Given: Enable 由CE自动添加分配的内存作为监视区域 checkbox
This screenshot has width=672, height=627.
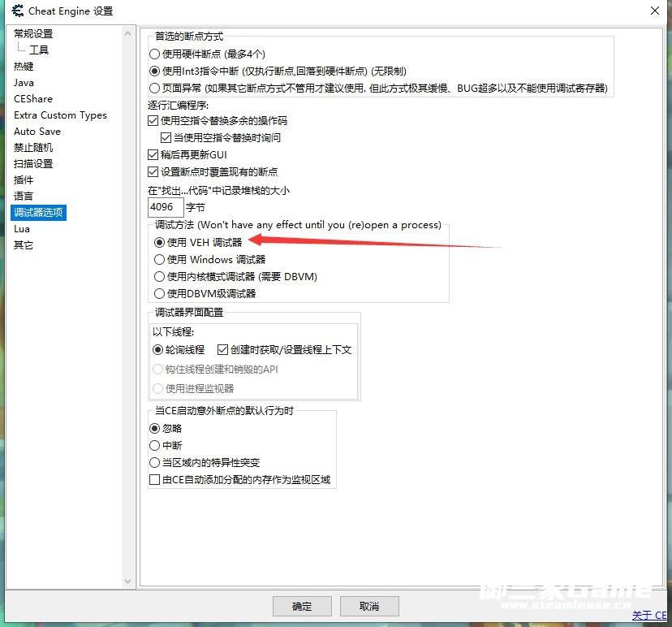Looking at the screenshot, I should point(155,480).
